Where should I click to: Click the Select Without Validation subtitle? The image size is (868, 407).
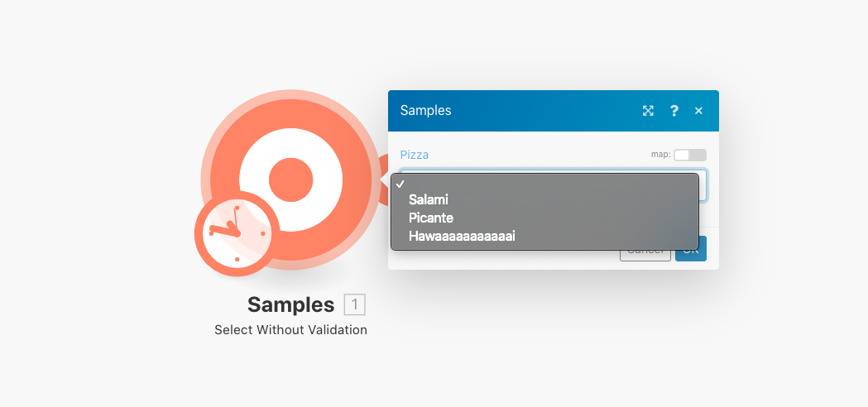coord(290,330)
